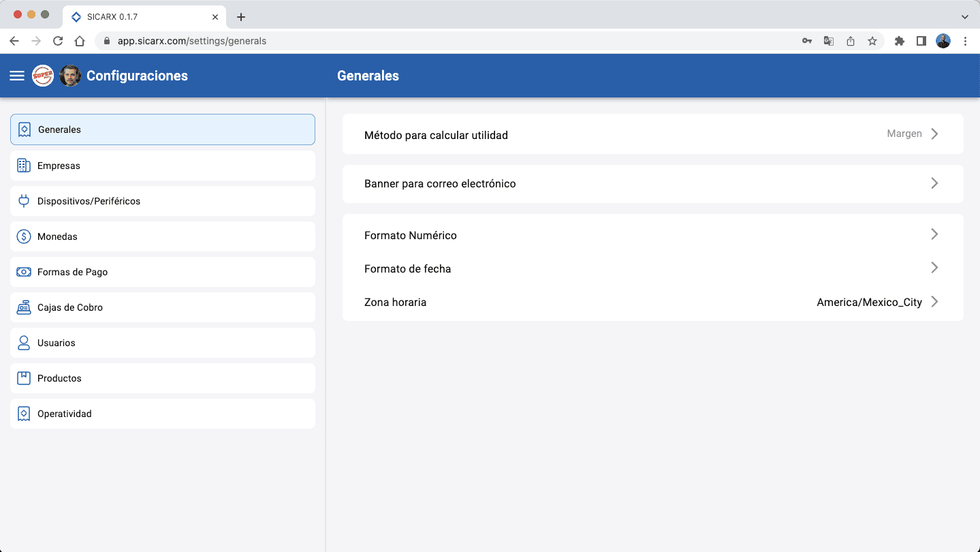980x552 pixels.
Task: Select the Operatividad receipt icon
Action: (24, 413)
